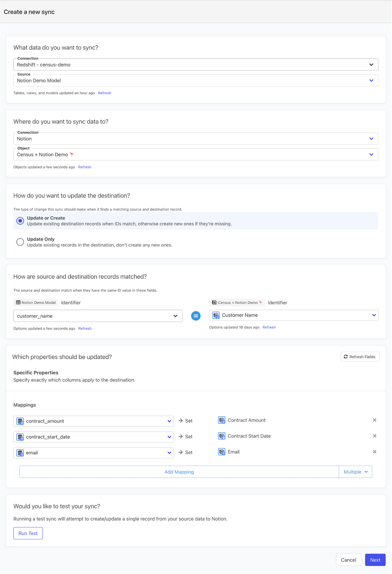Click the Refresh Fields button
This screenshot has height=574, width=392.
pyautogui.click(x=360, y=357)
